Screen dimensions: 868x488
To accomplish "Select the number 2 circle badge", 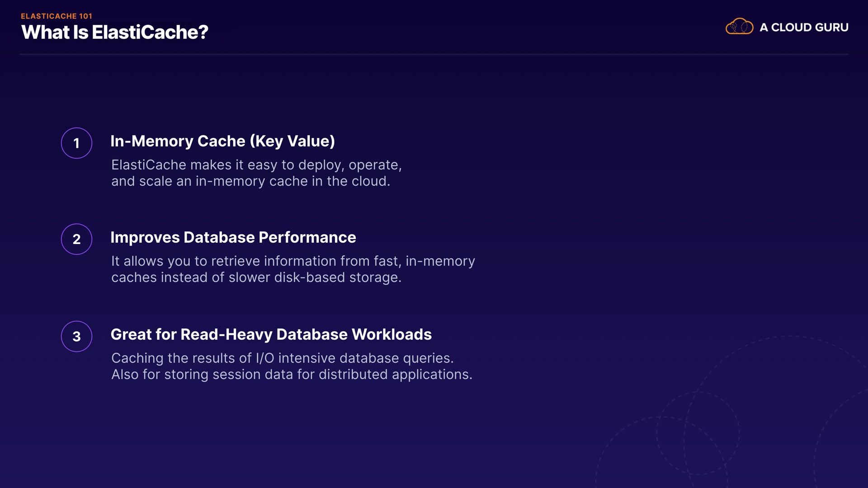I will click(76, 239).
